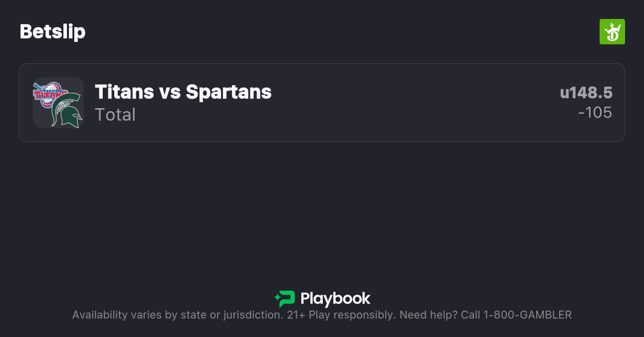
Task: Select the Betslip heading
Action: point(52,32)
